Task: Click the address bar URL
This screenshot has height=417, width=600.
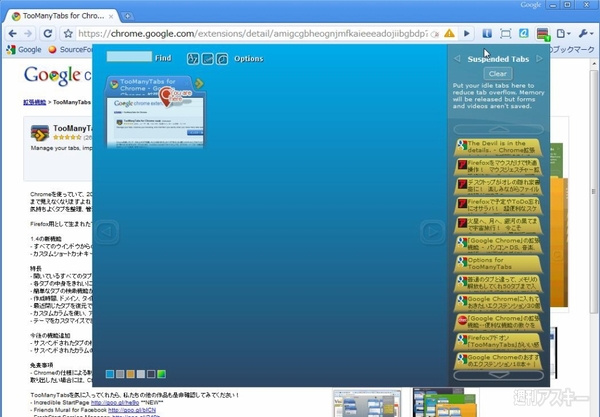Action: click(x=253, y=34)
